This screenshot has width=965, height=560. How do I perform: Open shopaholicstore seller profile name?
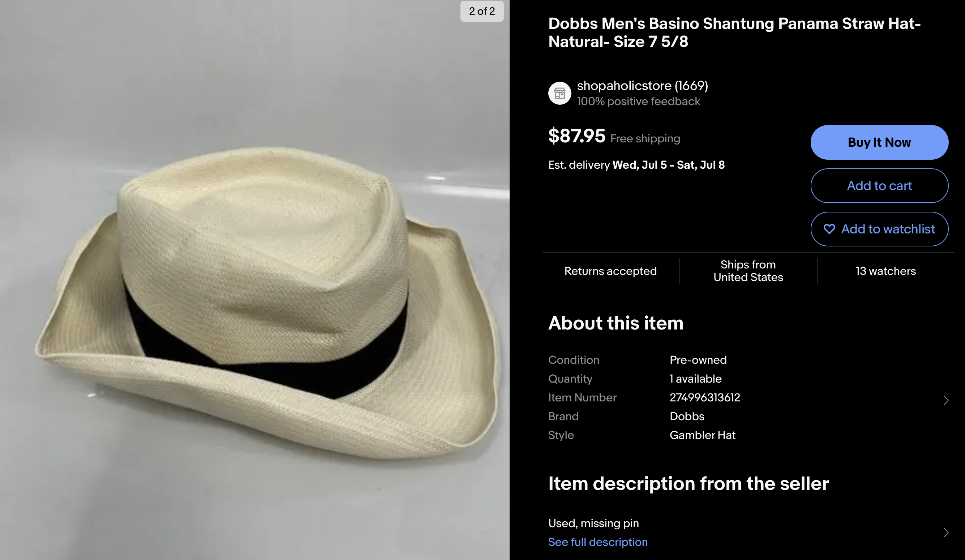point(643,85)
